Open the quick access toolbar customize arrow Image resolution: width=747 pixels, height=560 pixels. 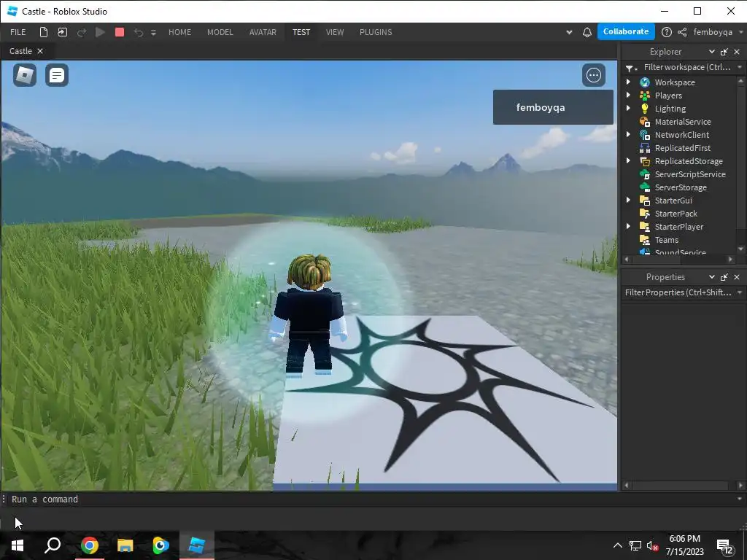click(x=153, y=33)
